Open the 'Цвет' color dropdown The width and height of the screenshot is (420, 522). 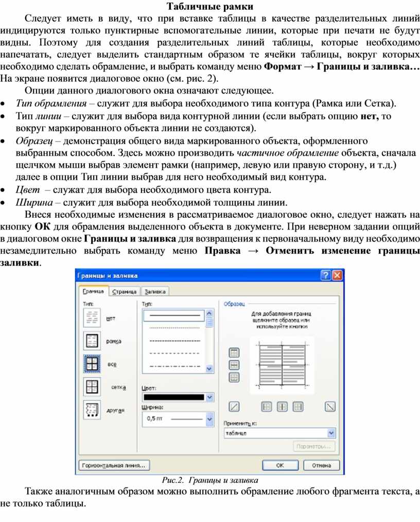tap(209, 397)
